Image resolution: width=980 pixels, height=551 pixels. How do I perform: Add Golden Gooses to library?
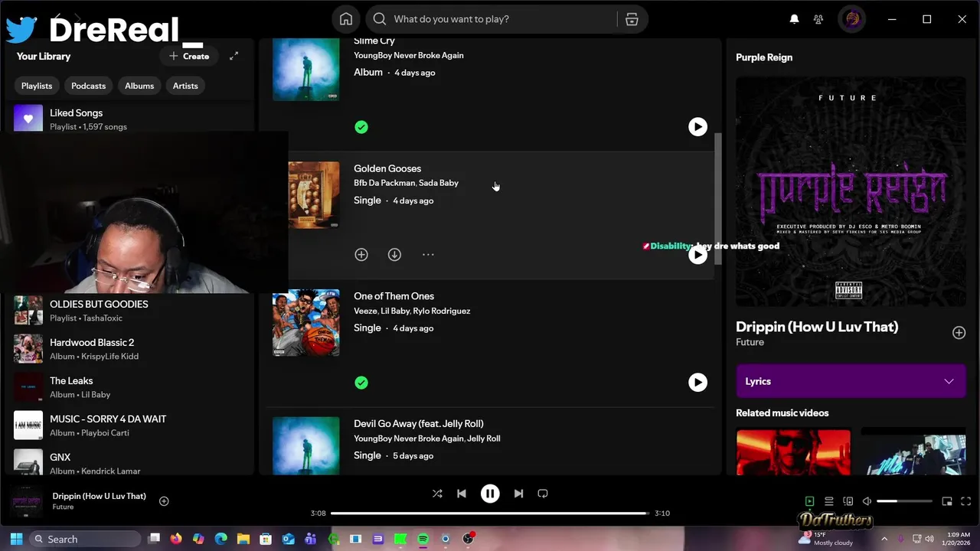(361, 255)
